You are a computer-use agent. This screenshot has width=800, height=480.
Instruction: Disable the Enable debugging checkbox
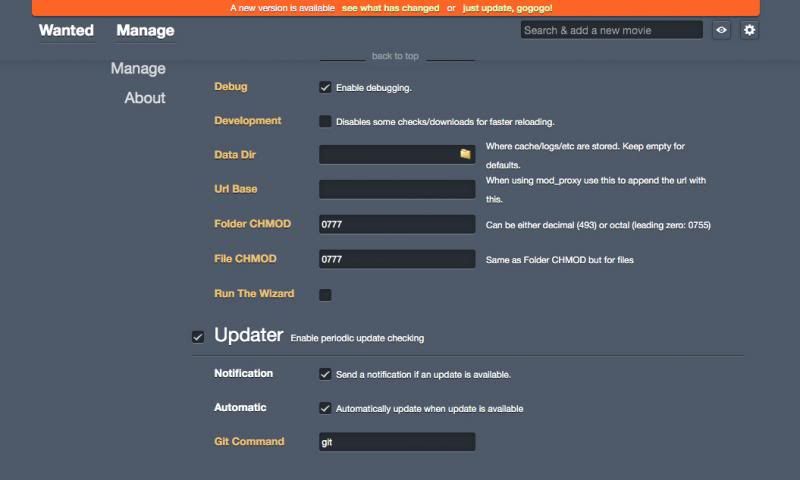[x=325, y=87]
